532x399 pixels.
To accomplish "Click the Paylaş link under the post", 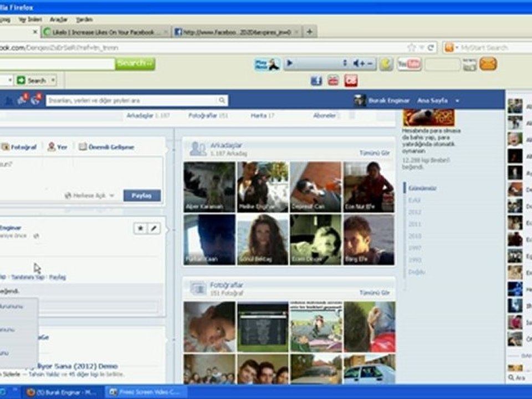I will [x=57, y=277].
